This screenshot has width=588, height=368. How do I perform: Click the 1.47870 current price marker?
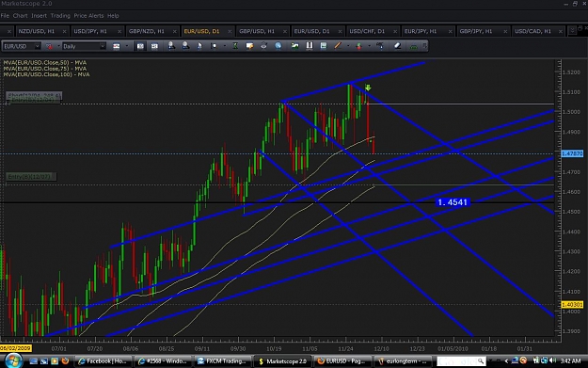click(x=572, y=153)
